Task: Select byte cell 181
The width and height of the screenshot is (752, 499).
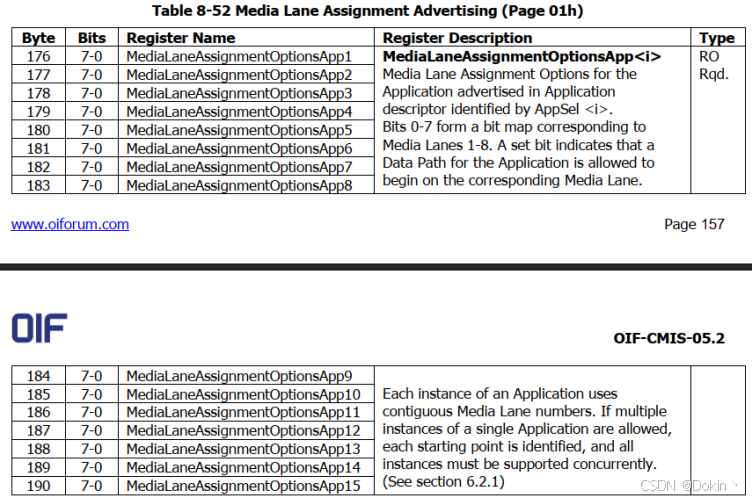Action: pos(38,148)
